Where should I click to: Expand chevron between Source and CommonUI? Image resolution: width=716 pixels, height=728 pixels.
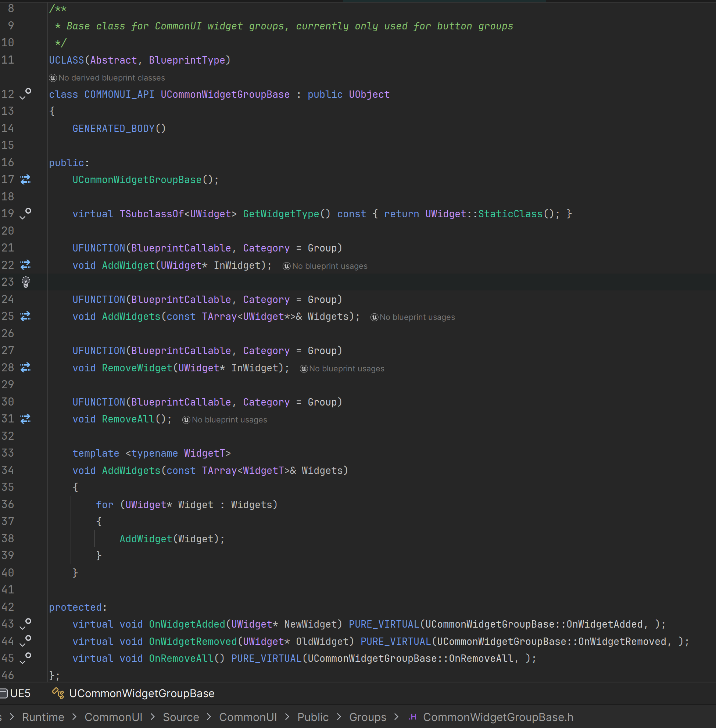tap(209, 717)
